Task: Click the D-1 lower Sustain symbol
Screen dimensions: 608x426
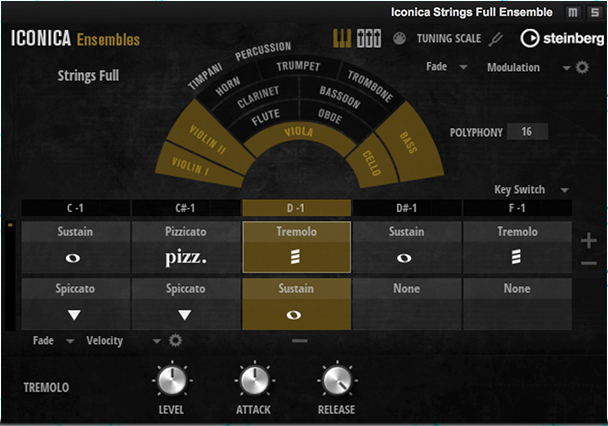Action: coord(294,315)
